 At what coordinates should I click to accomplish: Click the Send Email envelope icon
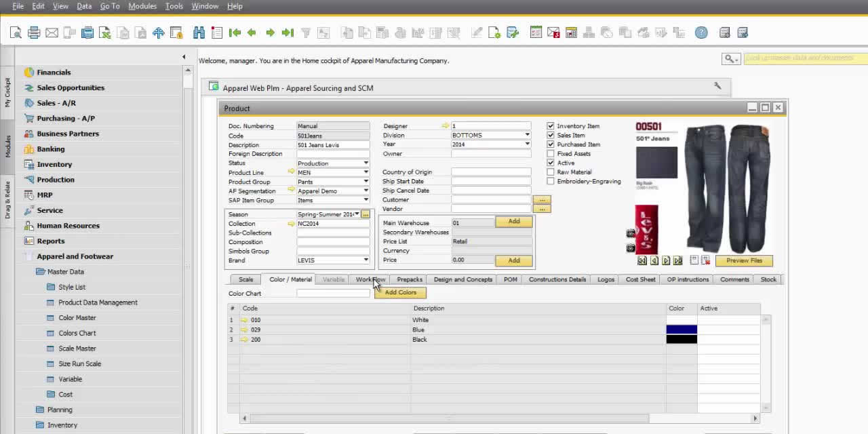(x=52, y=33)
